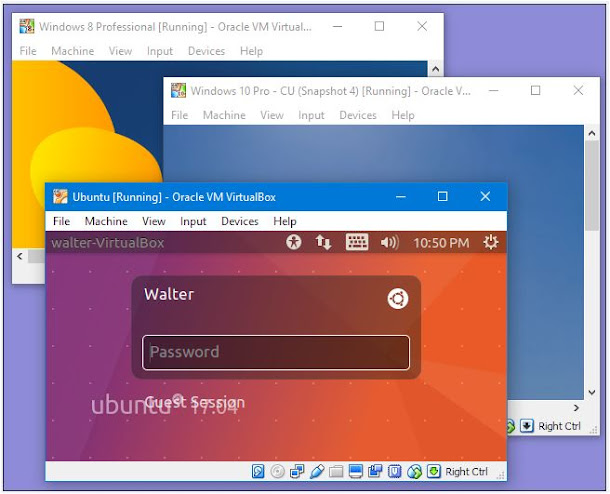Click vertical scrollbar thumb in Windows 10 Pro window
Viewport: 610px width, 494px height.
(x=592, y=186)
